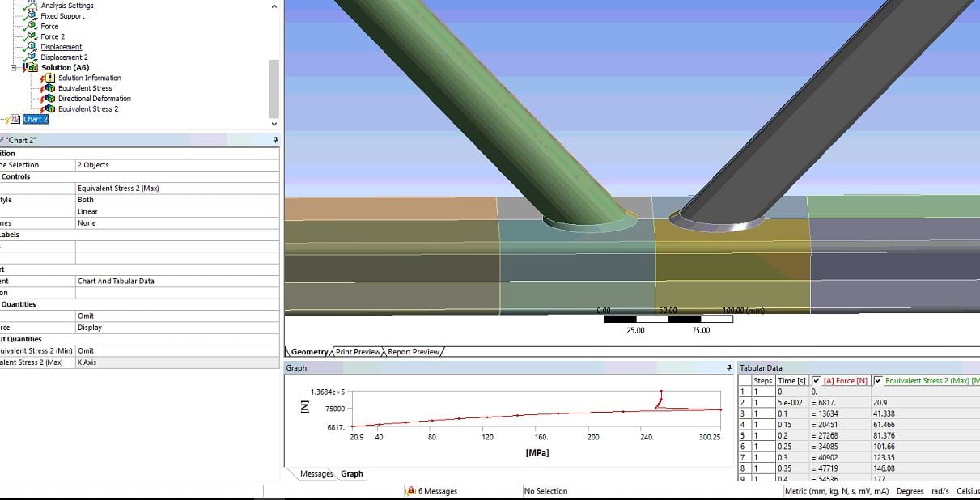Open Solution Information

pyautogui.click(x=90, y=78)
